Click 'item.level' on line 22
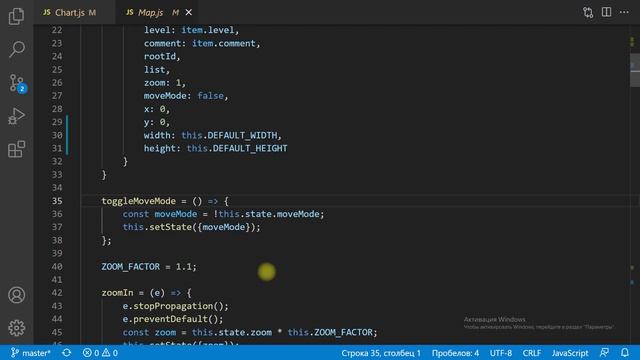Screen dimensions: 640x360 208,30
